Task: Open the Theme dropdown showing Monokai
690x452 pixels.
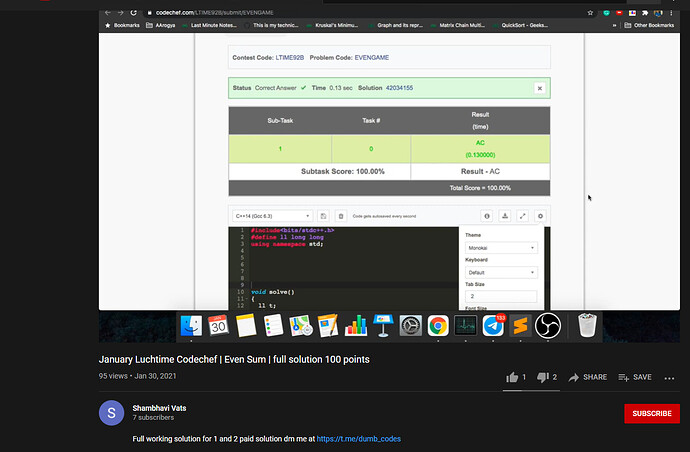Action: tap(501, 248)
